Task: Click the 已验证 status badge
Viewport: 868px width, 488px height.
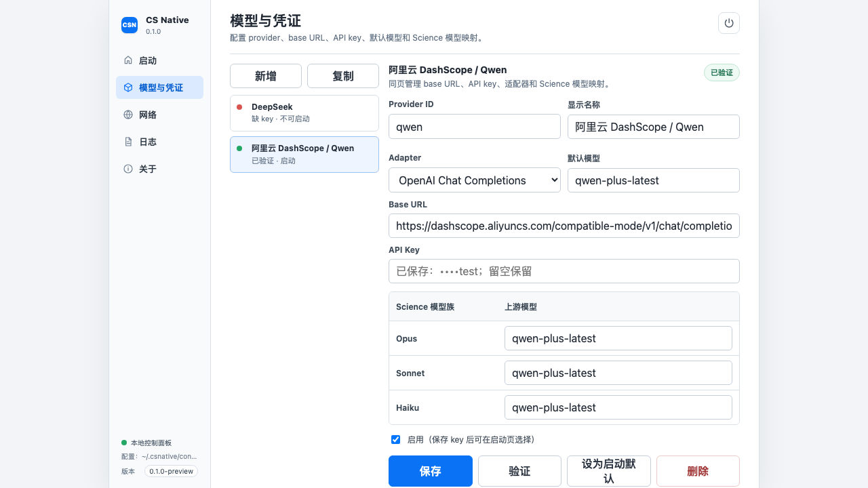Action: pos(722,73)
